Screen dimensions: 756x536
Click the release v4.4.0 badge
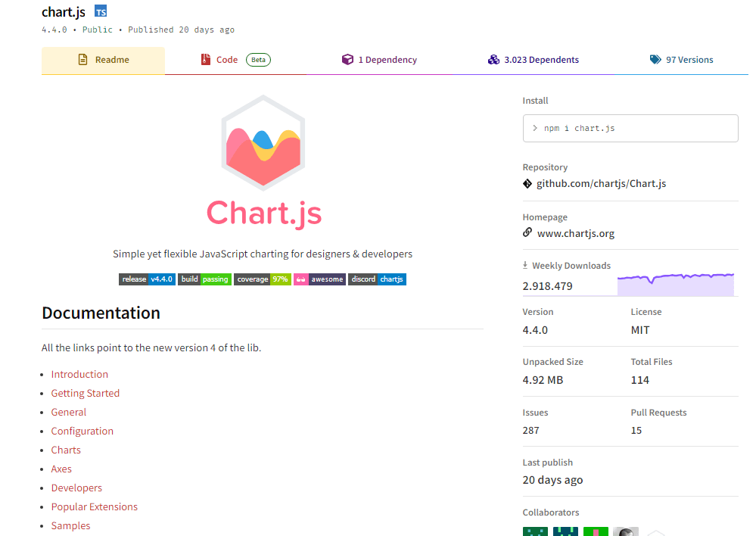pos(147,279)
